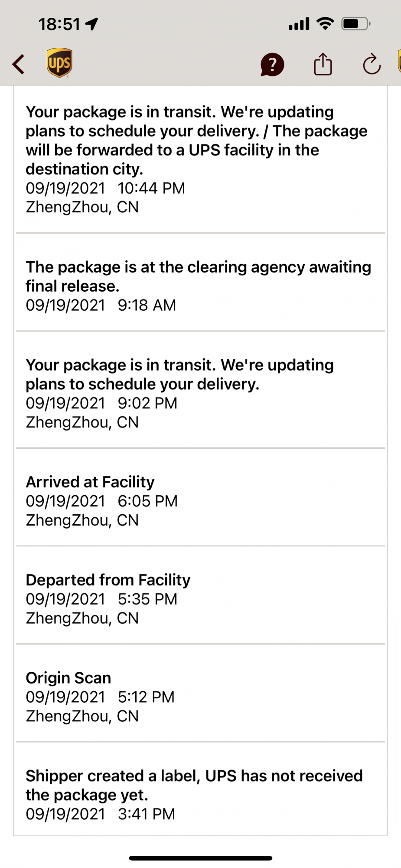Tap the ZhengZhou, CN location under Origin Scan
The height and width of the screenshot is (868, 401).
(x=82, y=716)
